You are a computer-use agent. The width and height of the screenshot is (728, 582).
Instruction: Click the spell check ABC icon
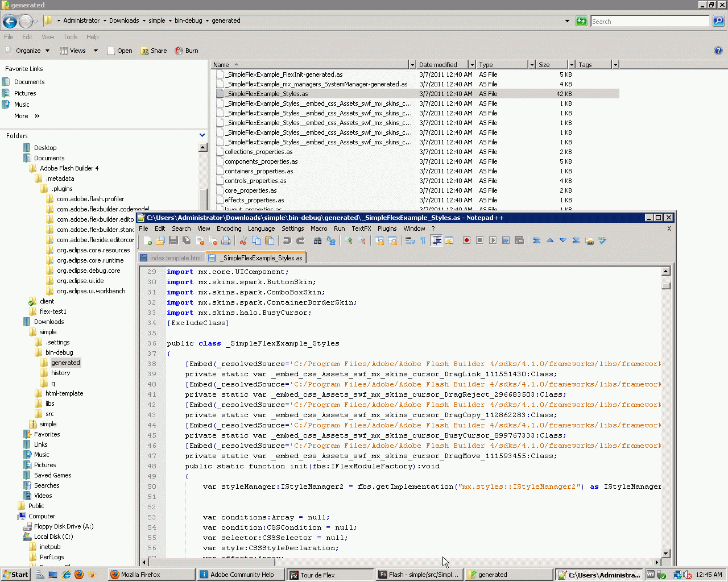pyautogui.click(x=602, y=241)
